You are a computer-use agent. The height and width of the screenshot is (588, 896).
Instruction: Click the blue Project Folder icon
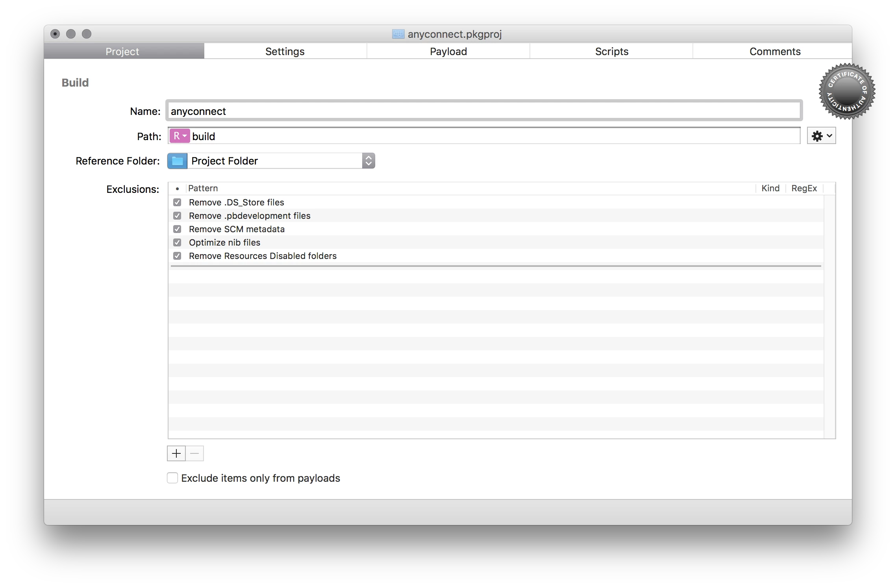click(x=178, y=161)
